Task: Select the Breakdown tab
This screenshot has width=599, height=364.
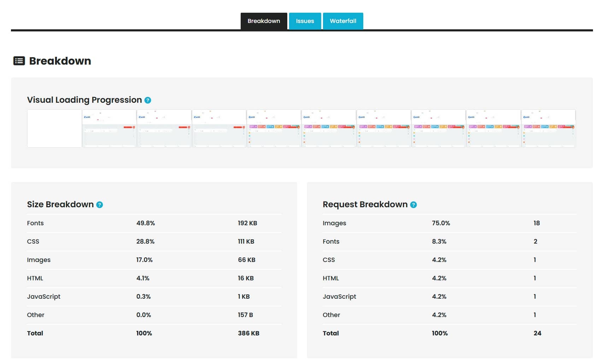Action: [x=264, y=21]
